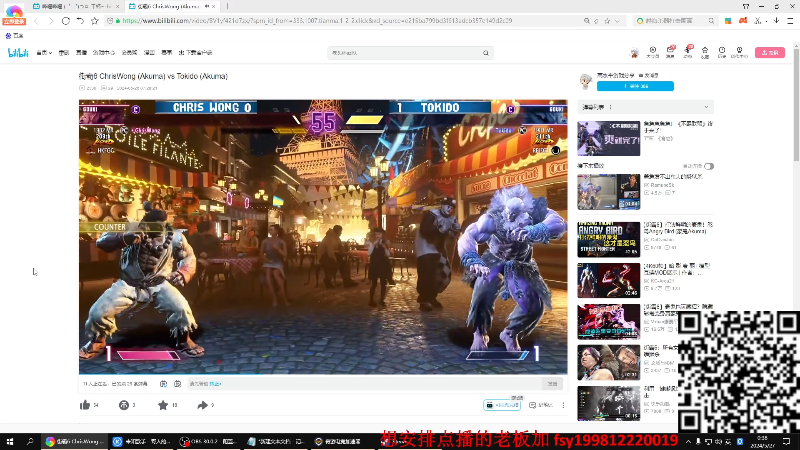Open the text document taskbar item
The width and height of the screenshot is (800, 450).
click(275, 441)
